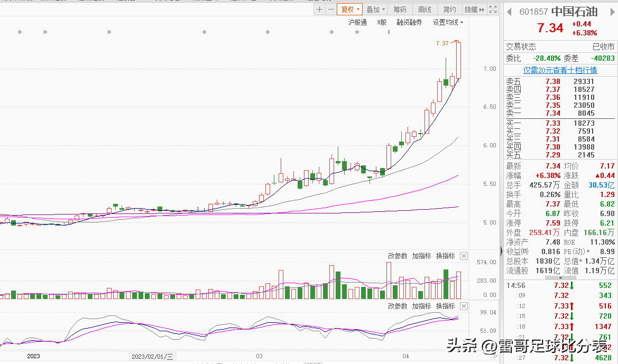Viewport: 618px width, 364px height.
Task: Close the lower oscillator indicator panel
Action: pos(464,306)
